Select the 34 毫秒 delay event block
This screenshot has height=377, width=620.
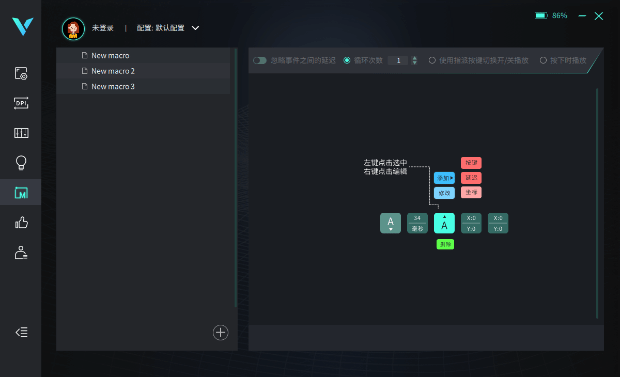pyautogui.click(x=417, y=223)
